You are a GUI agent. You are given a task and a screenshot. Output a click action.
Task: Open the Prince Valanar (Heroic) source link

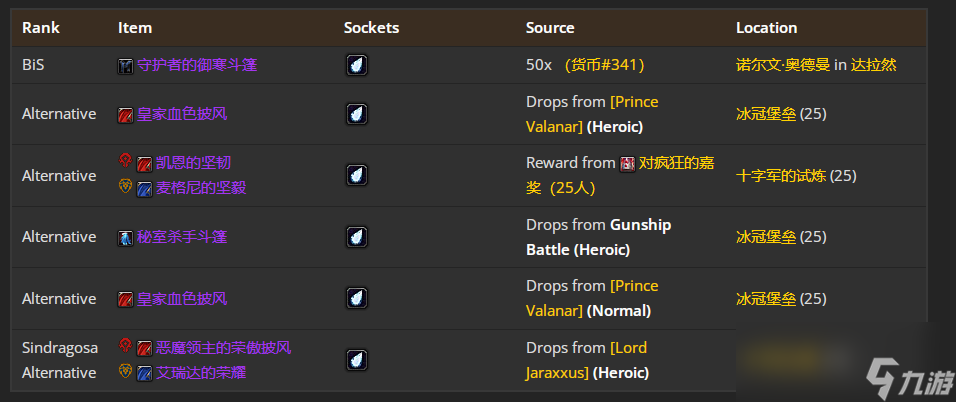point(592,114)
